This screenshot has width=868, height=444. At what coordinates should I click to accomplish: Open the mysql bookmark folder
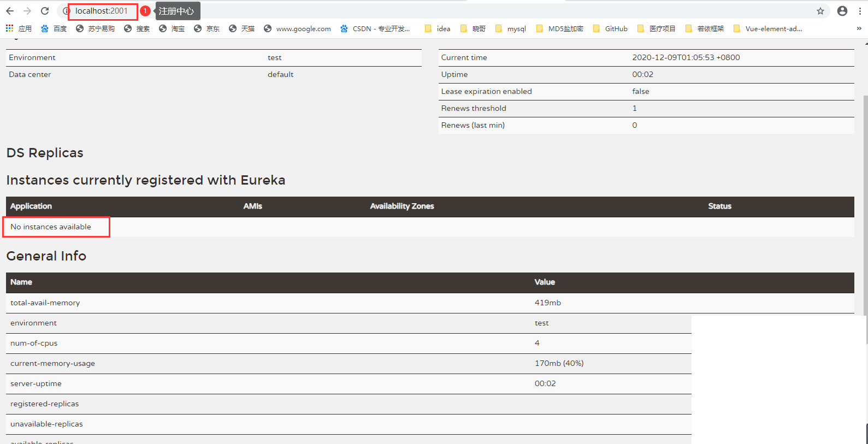pyautogui.click(x=511, y=28)
